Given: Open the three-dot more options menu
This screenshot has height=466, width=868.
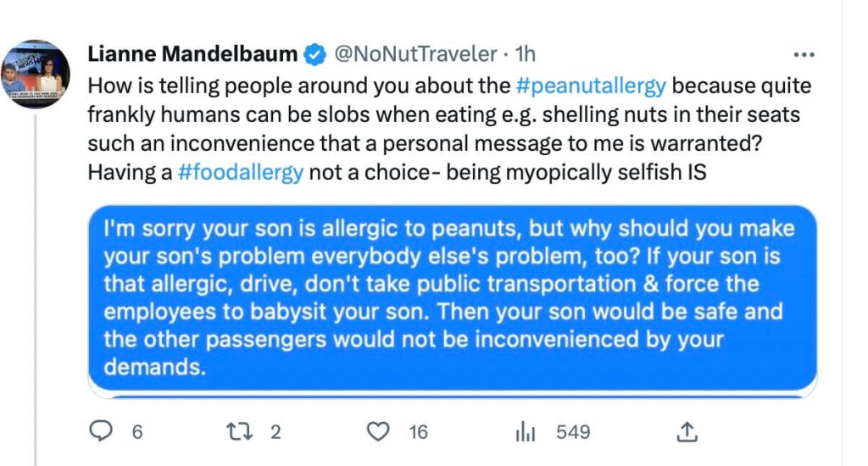Looking at the screenshot, I should coord(802,55).
